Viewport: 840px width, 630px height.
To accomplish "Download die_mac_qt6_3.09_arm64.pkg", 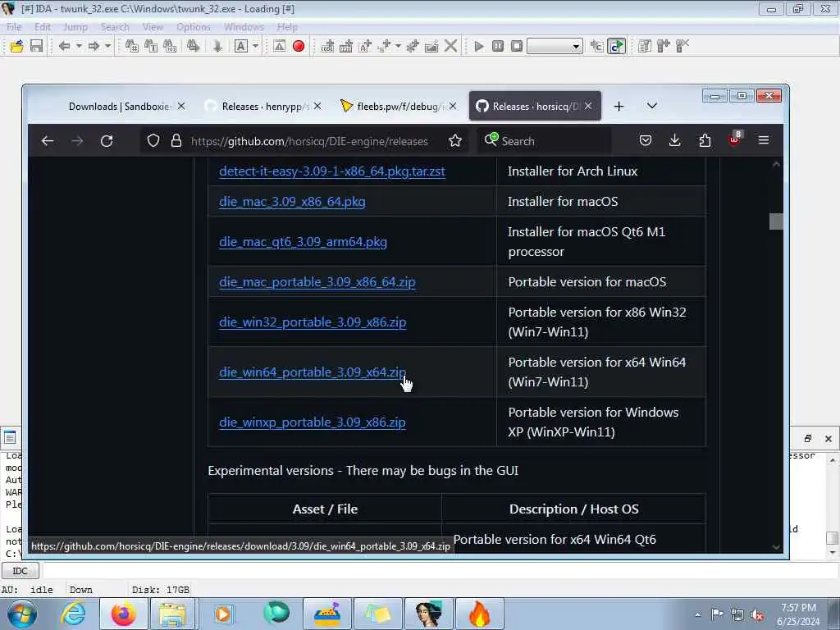I will (304, 242).
